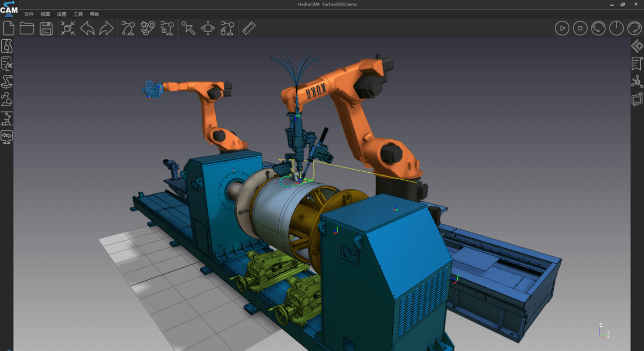Open the 文件 menu

[x=29, y=14]
